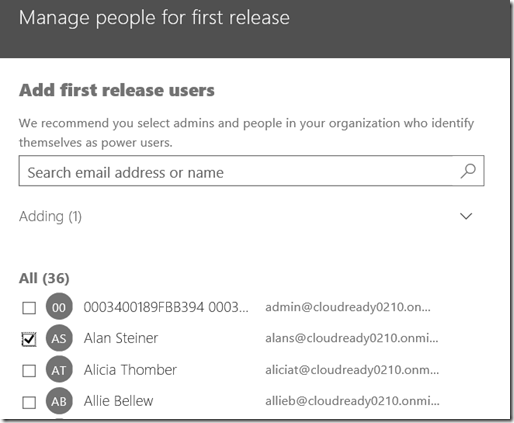This screenshot has height=423, width=514.
Task: Click the aliciat@cloudready0210 email address
Action: (x=352, y=370)
